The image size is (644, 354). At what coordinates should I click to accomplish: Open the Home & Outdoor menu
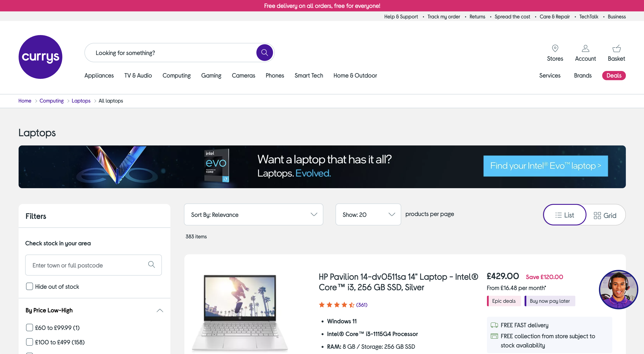pyautogui.click(x=355, y=75)
